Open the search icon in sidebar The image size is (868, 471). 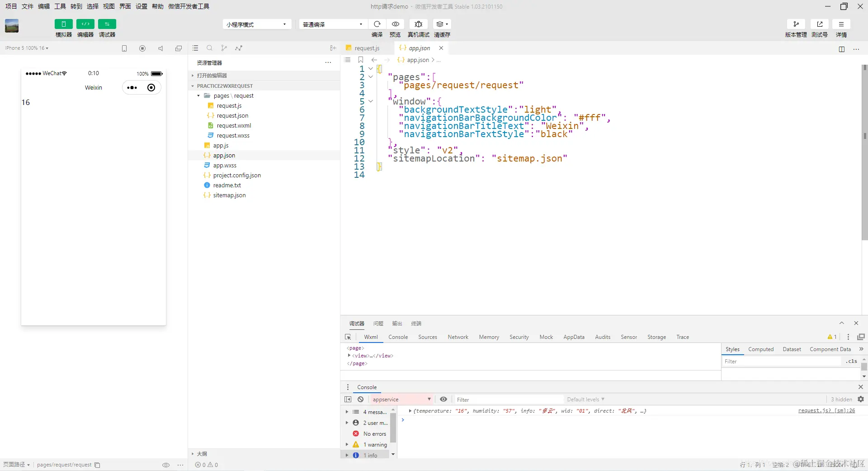point(210,48)
